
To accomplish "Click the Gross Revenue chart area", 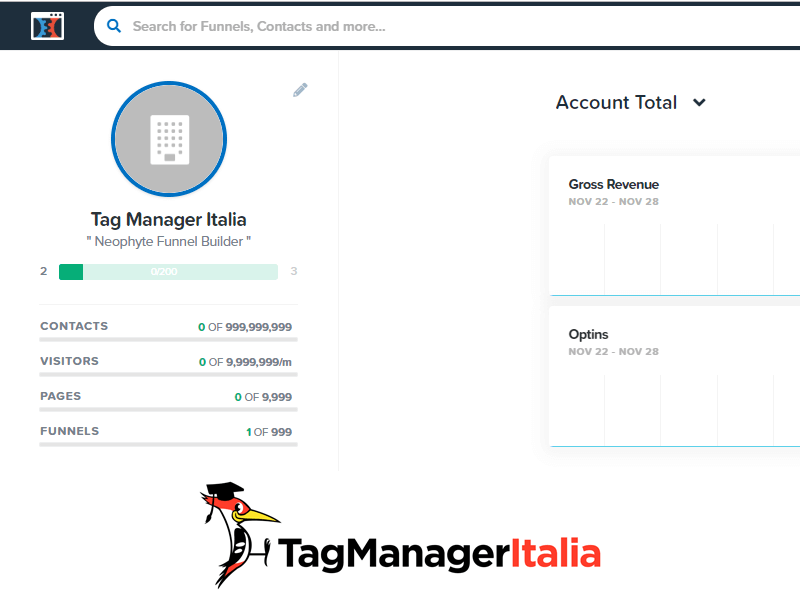I will [675, 259].
